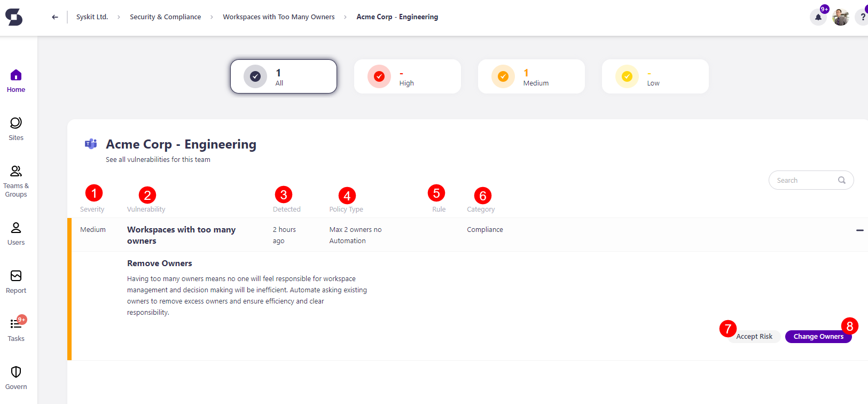This screenshot has width=868, height=404.
Task: Open Sites in the sidebar
Action: 16,129
